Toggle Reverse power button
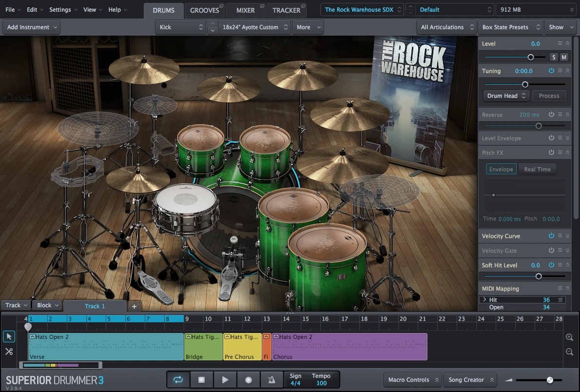 click(551, 114)
